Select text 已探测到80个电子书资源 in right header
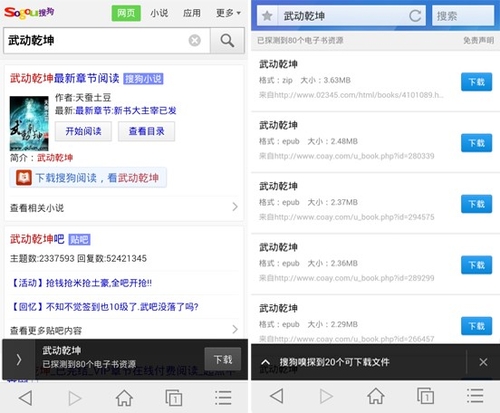The height and width of the screenshot is (413, 500). pyautogui.click(x=300, y=41)
